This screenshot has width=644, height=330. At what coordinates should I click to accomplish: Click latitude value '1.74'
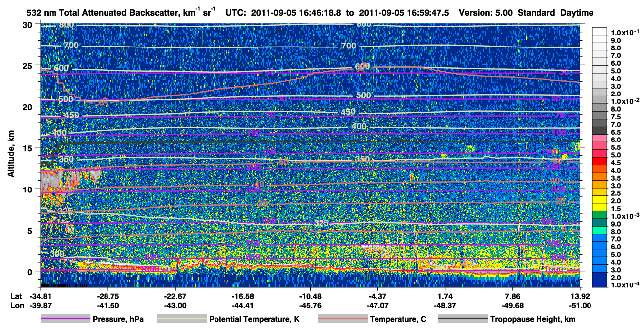tap(445, 295)
